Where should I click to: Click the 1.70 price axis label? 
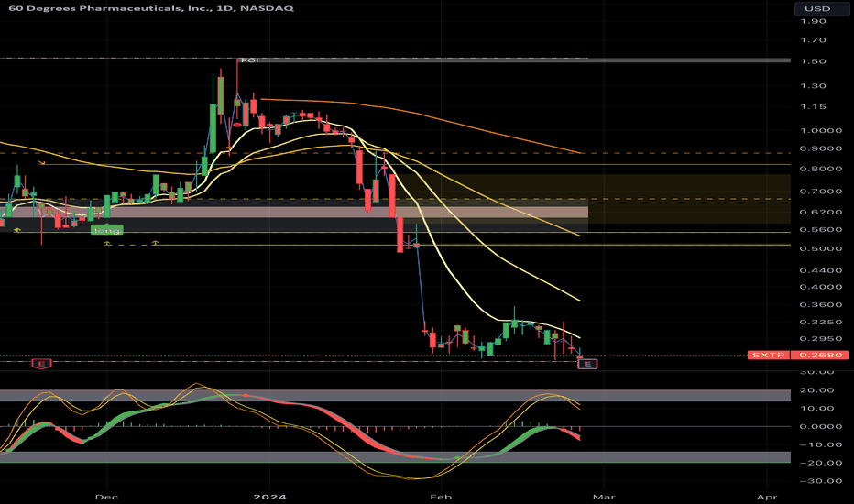point(813,40)
